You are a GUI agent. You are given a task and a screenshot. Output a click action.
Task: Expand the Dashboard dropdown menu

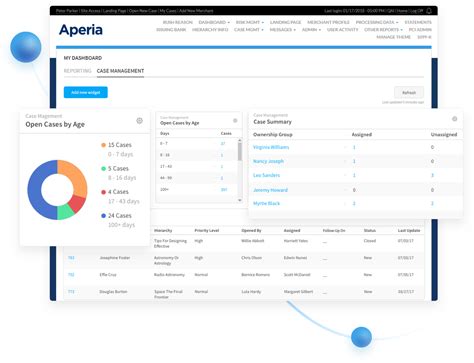(214, 22)
